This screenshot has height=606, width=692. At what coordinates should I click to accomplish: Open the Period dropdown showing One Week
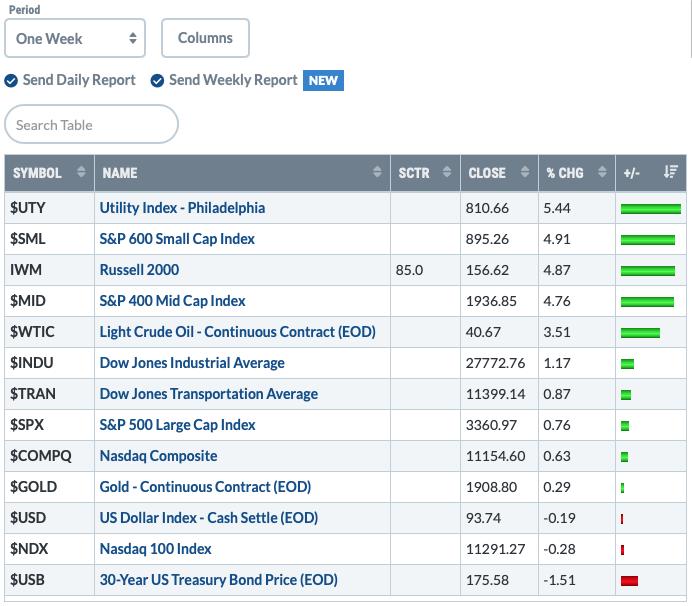[75, 39]
